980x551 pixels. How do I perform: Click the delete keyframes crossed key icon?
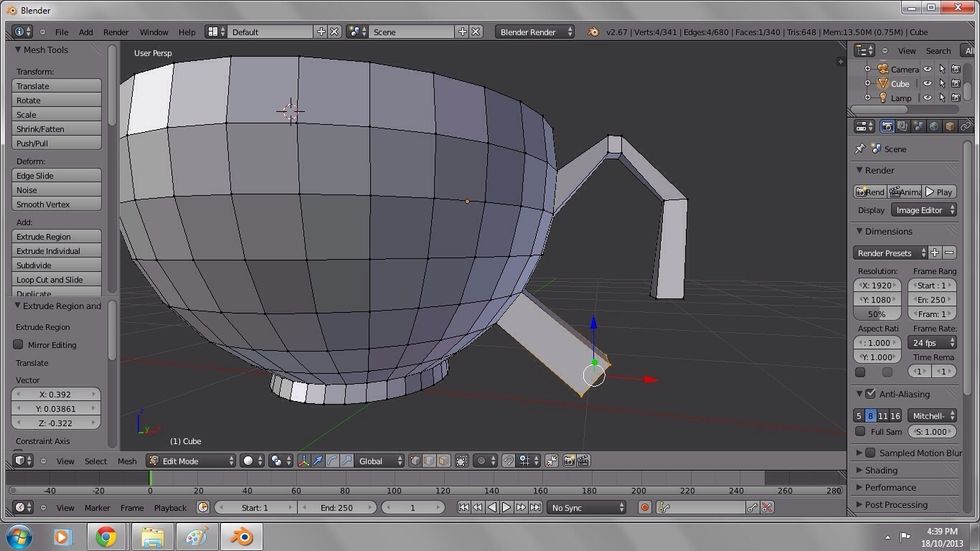pos(767,508)
